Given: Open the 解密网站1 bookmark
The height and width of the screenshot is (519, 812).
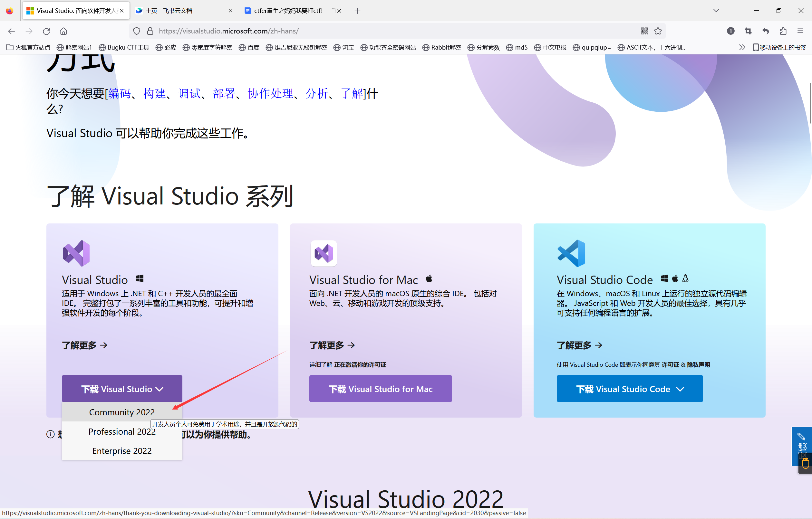Looking at the screenshot, I should coord(74,48).
